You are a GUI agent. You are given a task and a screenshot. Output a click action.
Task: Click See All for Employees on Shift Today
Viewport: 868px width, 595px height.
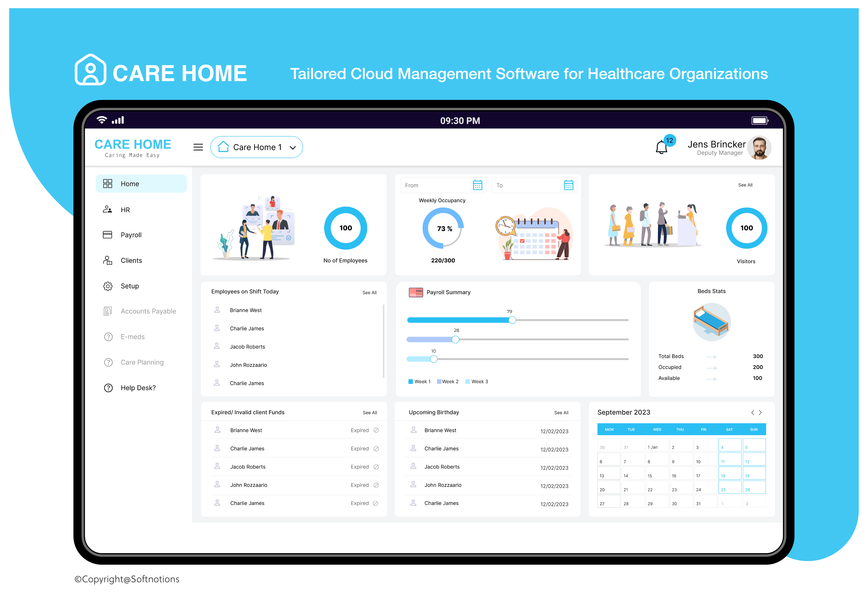[369, 293]
